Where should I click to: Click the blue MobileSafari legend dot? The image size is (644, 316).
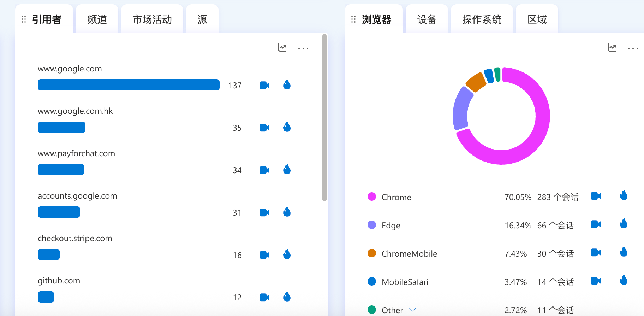click(x=372, y=281)
